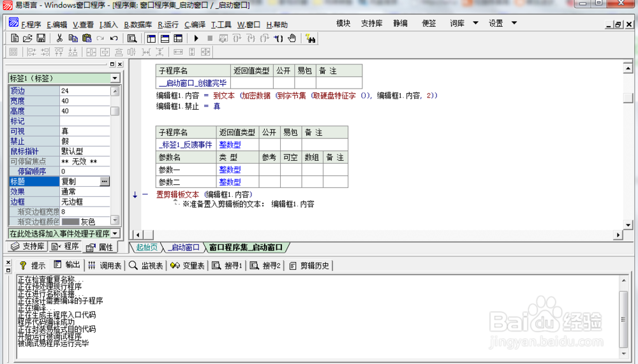
Task: Open the I.插入 menu
Action: coord(108,24)
